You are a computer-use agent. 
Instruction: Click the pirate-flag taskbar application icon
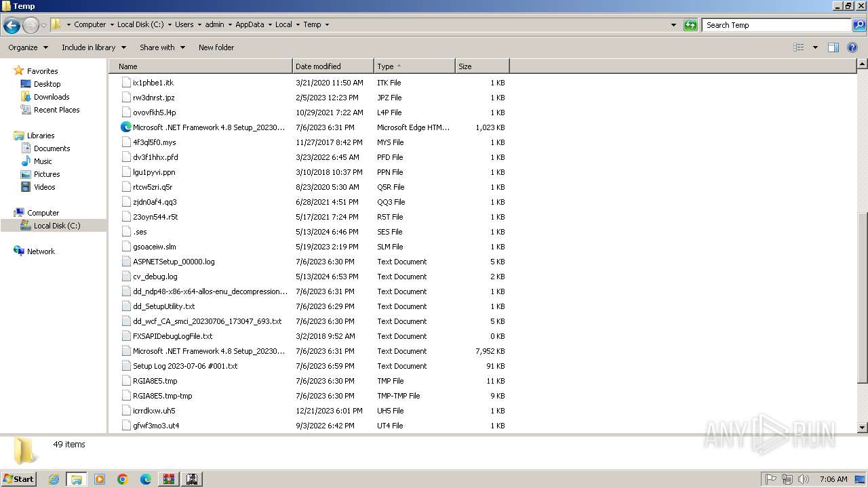click(192, 479)
